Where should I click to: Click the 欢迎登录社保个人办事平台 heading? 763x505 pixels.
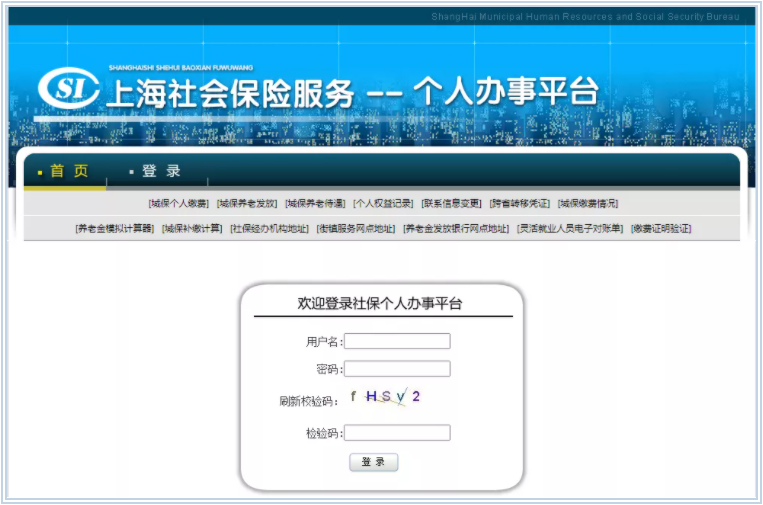point(380,304)
